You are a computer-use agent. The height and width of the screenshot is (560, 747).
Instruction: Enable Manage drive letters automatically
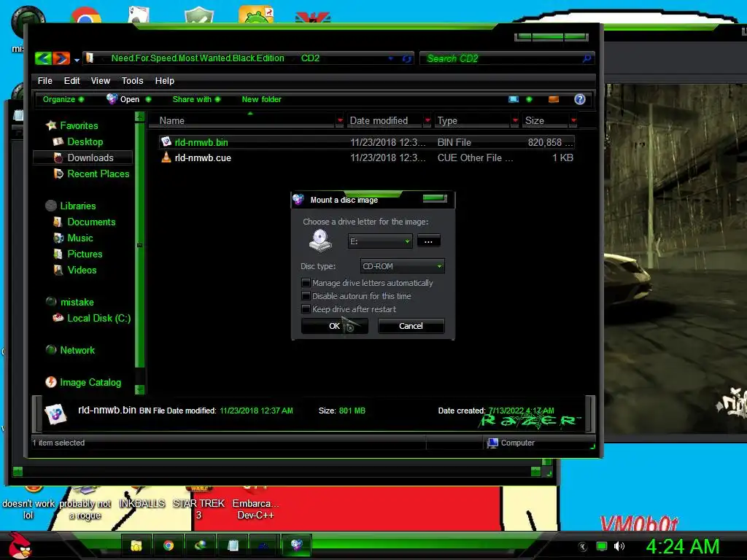(306, 283)
